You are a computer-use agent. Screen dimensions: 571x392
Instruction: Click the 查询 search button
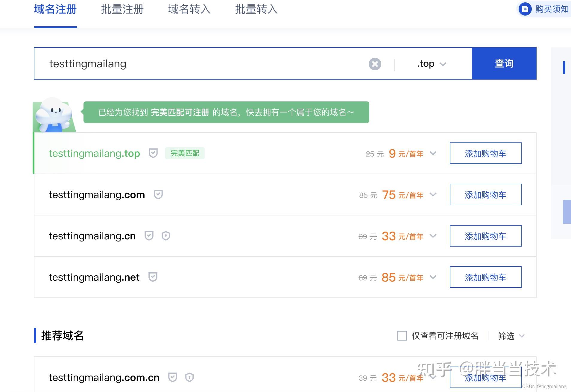(x=504, y=63)
